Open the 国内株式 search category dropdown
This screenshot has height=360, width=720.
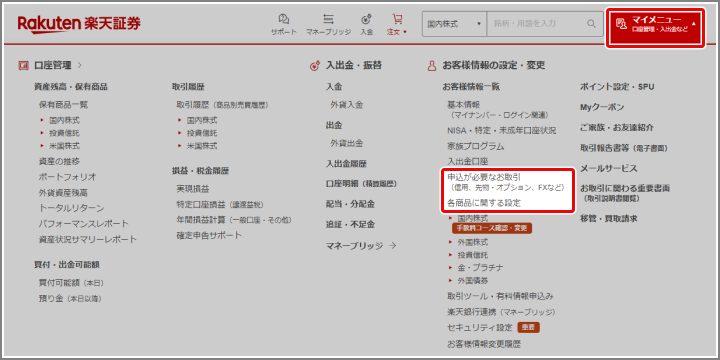coord(454,23)
